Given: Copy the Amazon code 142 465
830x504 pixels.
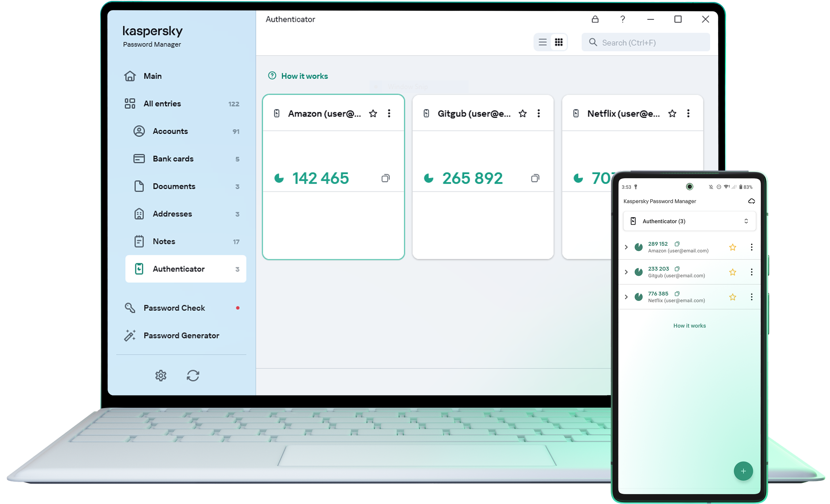Looking at the screenshot, I should tap(385, 178).
